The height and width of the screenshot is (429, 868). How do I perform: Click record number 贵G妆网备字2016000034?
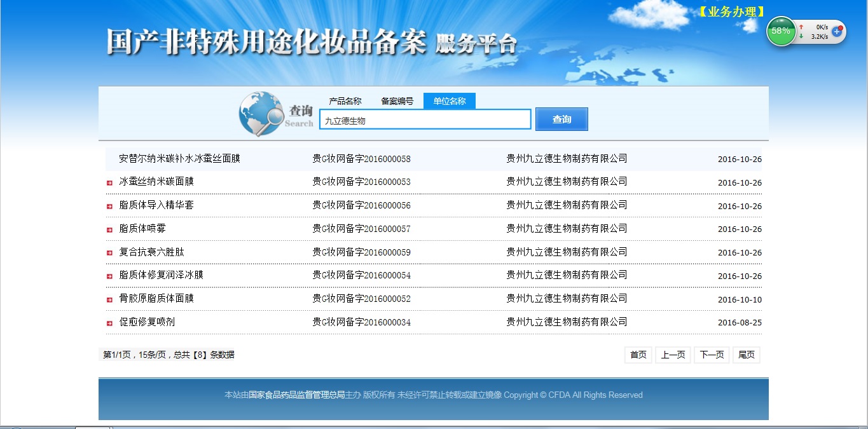(361, 322)
